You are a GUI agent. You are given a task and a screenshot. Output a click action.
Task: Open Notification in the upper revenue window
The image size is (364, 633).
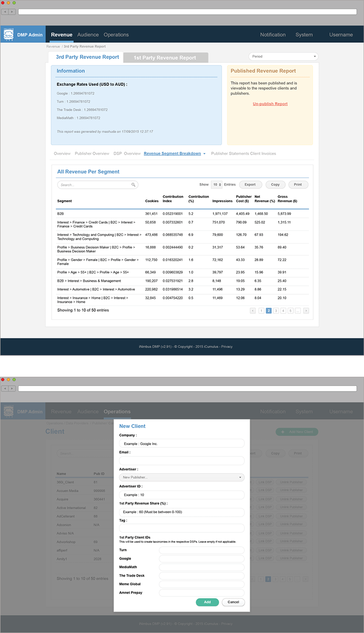click(x=273, y=35)
